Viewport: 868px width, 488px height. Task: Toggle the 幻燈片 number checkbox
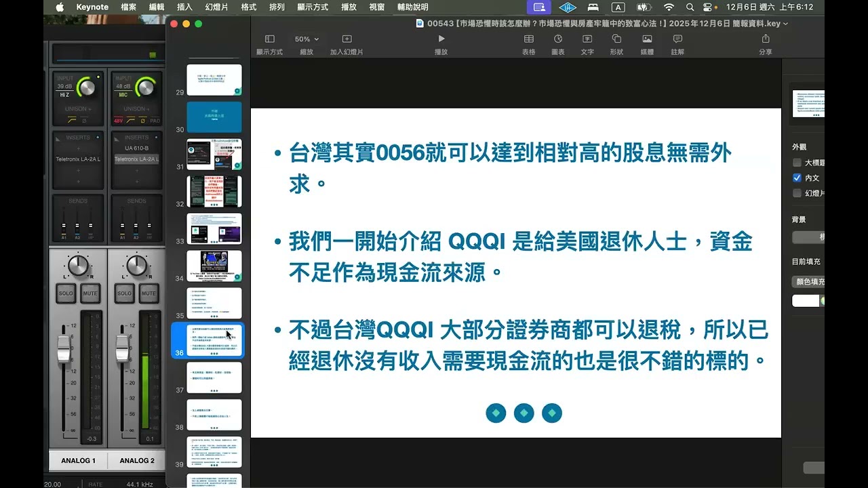[797, 193]
